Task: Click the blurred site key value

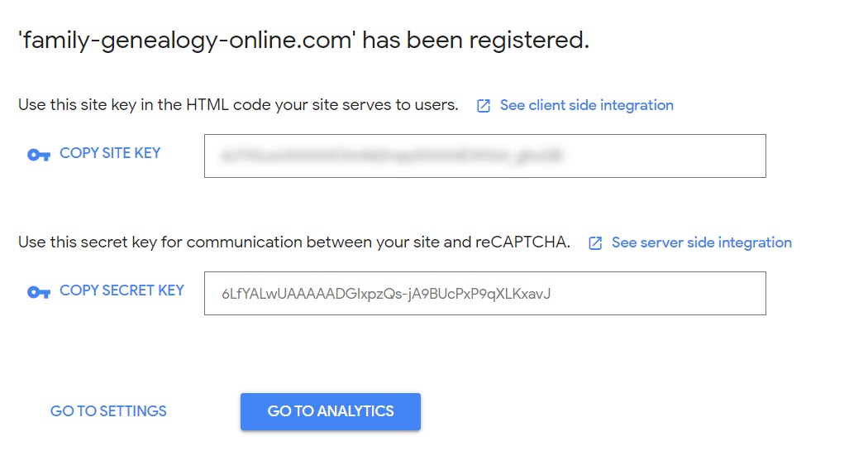Action: click(392, 156)
